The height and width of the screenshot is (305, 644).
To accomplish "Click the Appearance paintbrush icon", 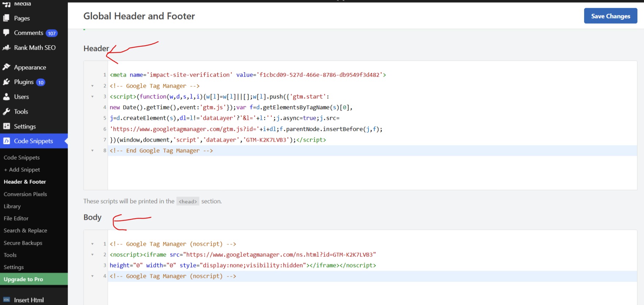I will point(6,67).
